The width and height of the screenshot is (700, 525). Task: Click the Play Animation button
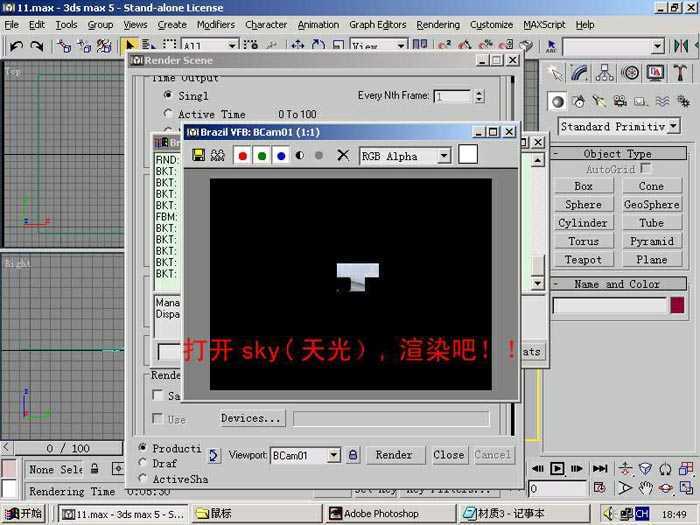pos(557,468)
